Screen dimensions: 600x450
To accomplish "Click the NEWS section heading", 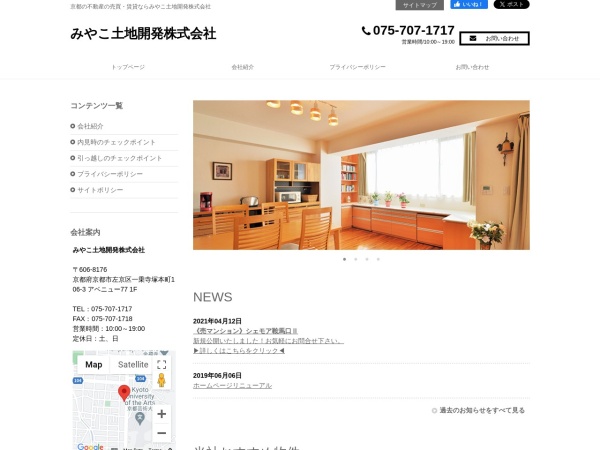I will [x=213, y=297].
